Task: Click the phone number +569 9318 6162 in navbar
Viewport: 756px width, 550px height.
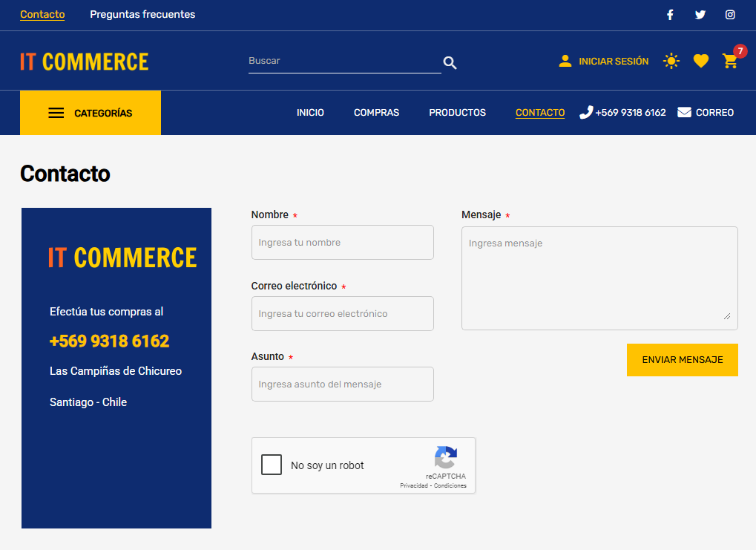Action: [622, 113]
